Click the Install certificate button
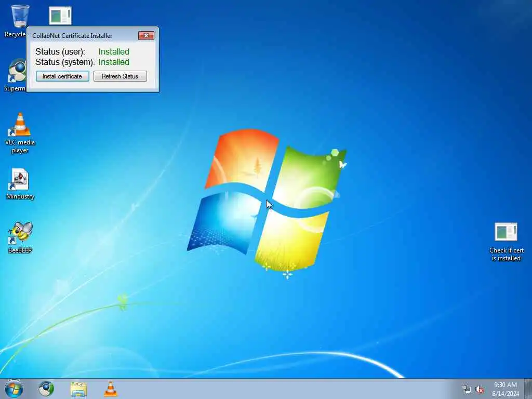The height and width of the screenshot is (399, 532). click(x=62, y=76)
